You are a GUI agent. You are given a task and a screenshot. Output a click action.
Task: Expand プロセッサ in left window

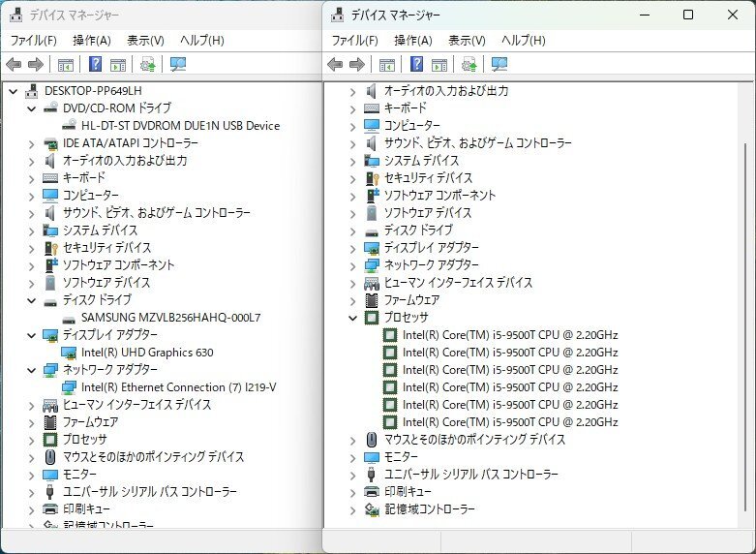pyautogui.click(x=32, y=441)
